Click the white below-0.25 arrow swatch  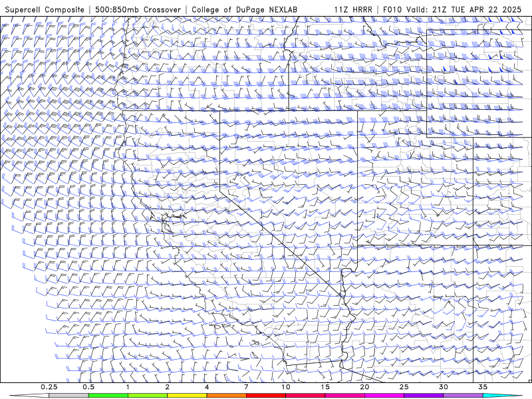pos(29,396)
